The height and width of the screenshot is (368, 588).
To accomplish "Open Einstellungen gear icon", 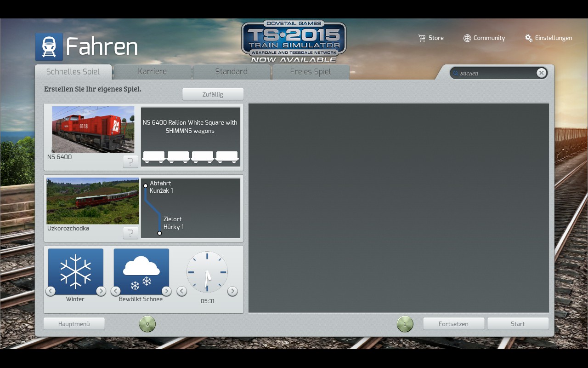I will pyautogui.click(x=529, y=38).
